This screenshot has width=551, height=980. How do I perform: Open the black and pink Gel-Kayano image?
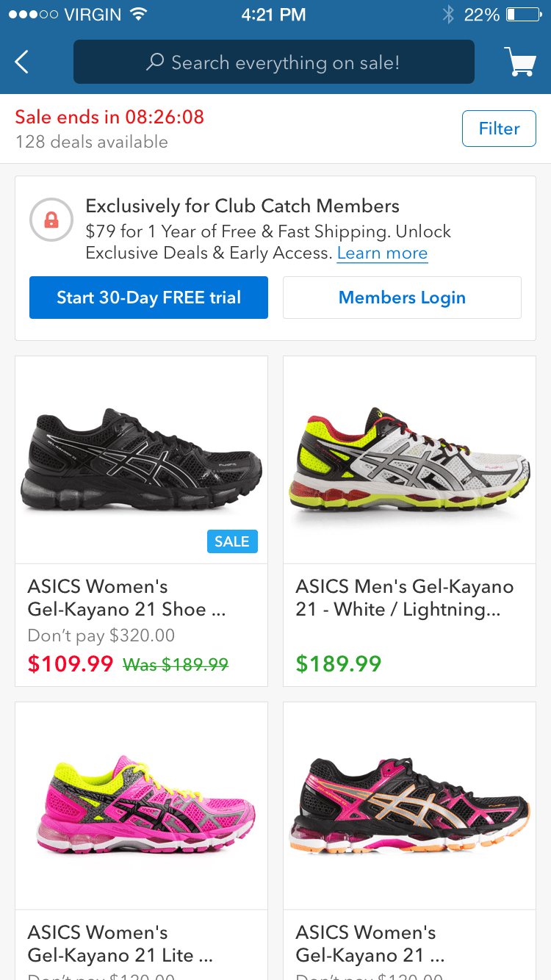[409, 805]
